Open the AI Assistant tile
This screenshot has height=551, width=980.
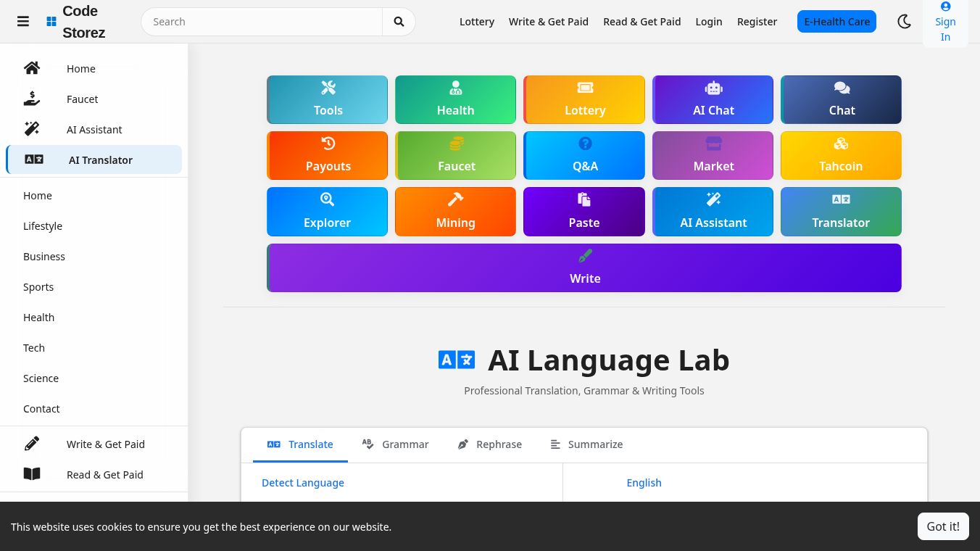click(x=713, y=212)
